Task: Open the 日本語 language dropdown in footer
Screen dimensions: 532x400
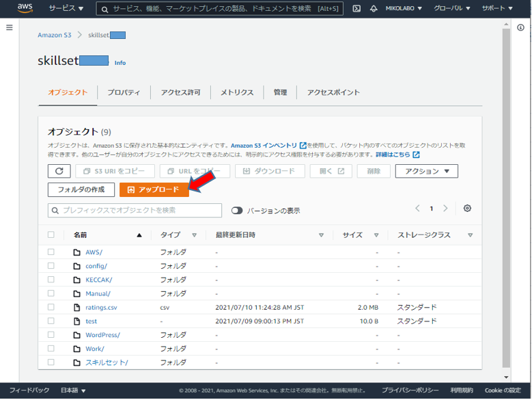Action: (x=73, y=390)
